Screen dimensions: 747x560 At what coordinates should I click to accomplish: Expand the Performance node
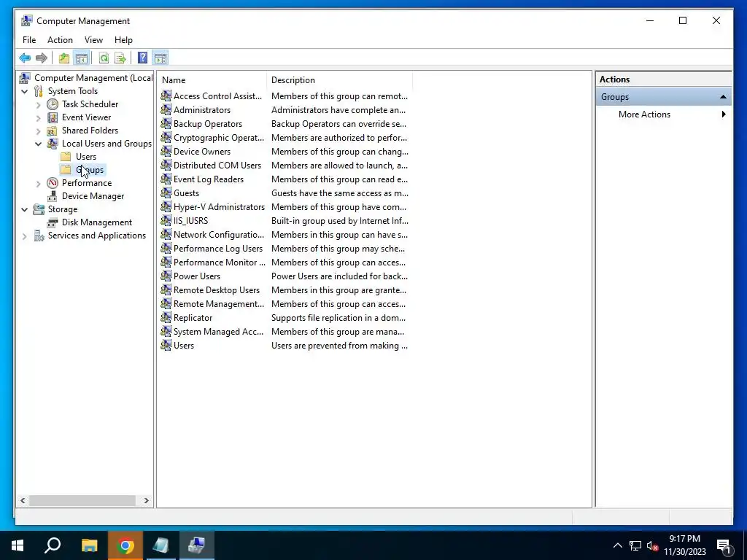tap(39, 183)
